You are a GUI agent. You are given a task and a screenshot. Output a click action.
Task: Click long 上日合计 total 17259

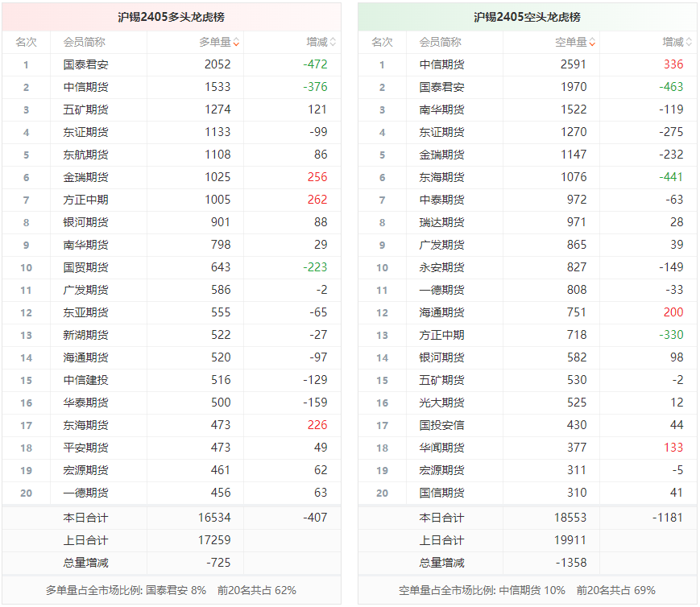click(x=214, y=540)
